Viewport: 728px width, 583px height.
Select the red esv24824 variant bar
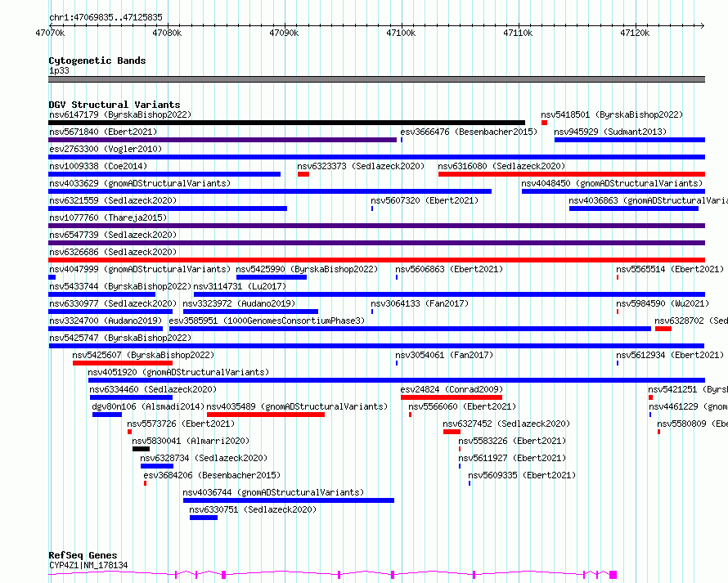(452, 397)
